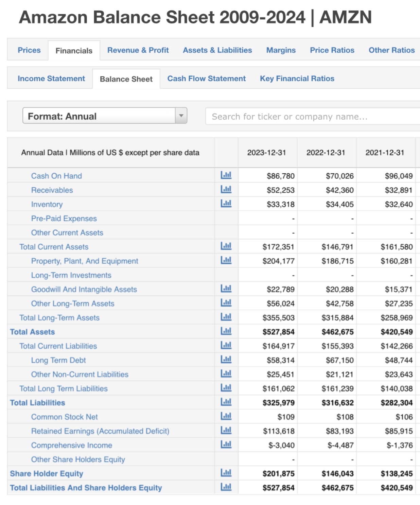
Task: Open chart icon for Long Term Debt
Action: point(226,360)
